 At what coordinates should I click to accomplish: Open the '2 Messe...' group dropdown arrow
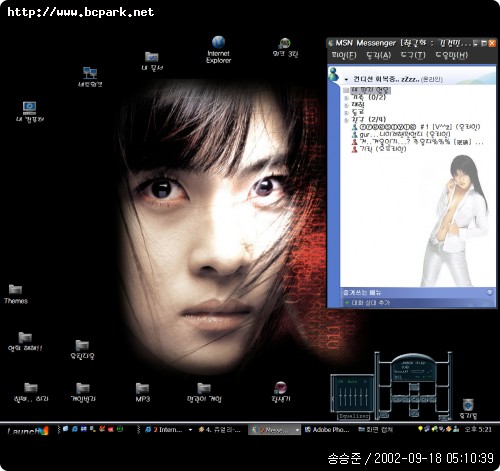297,430
